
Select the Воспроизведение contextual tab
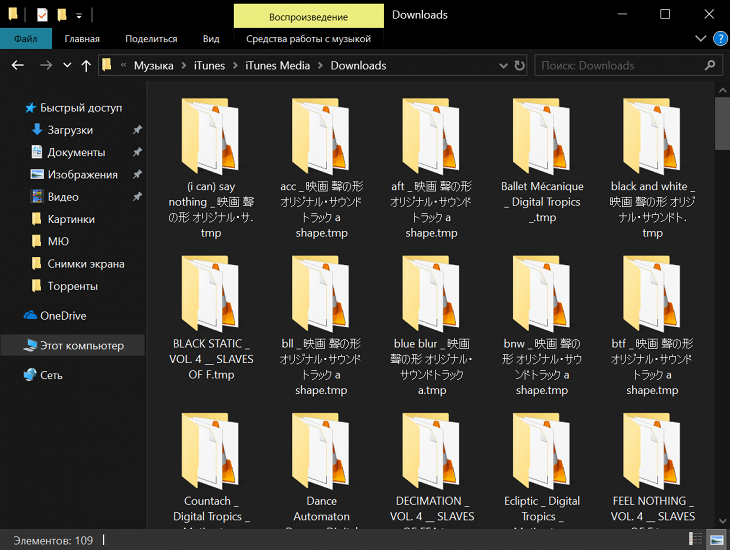click(308, 17)
